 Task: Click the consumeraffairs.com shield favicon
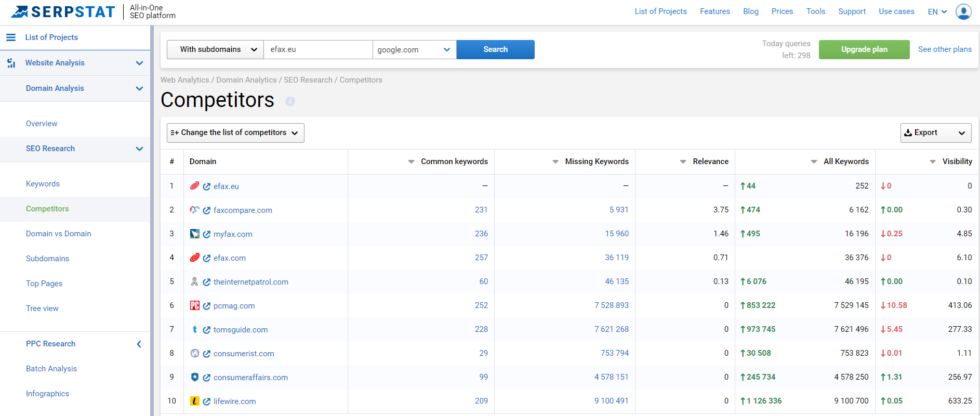pyautogui.click(x=195, y=377)
